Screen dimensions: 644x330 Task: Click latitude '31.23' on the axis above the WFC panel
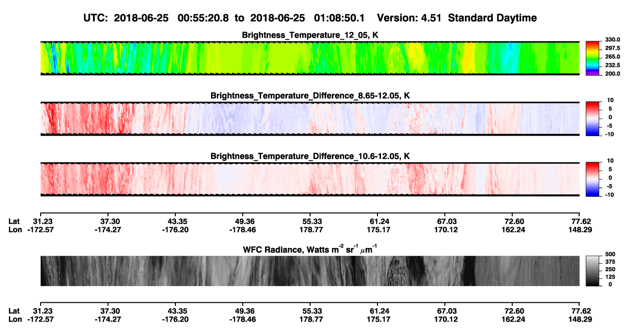[43, 221]
